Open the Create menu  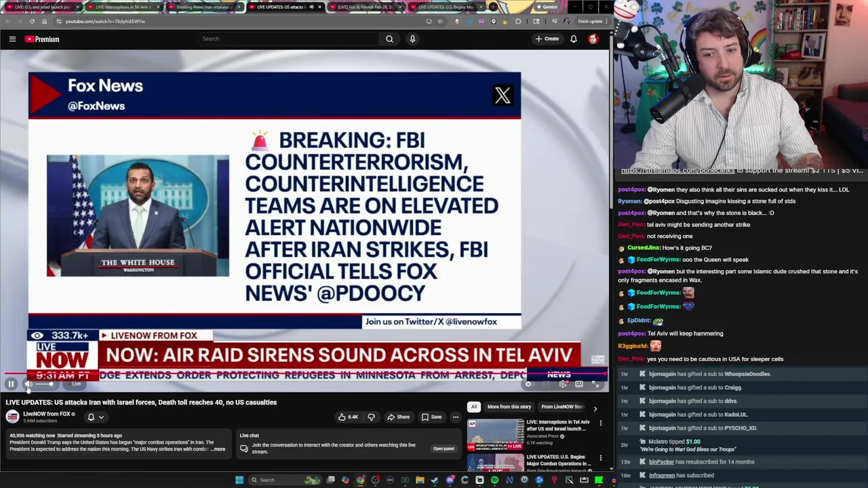pyautogui.click(x=547, y=39)
